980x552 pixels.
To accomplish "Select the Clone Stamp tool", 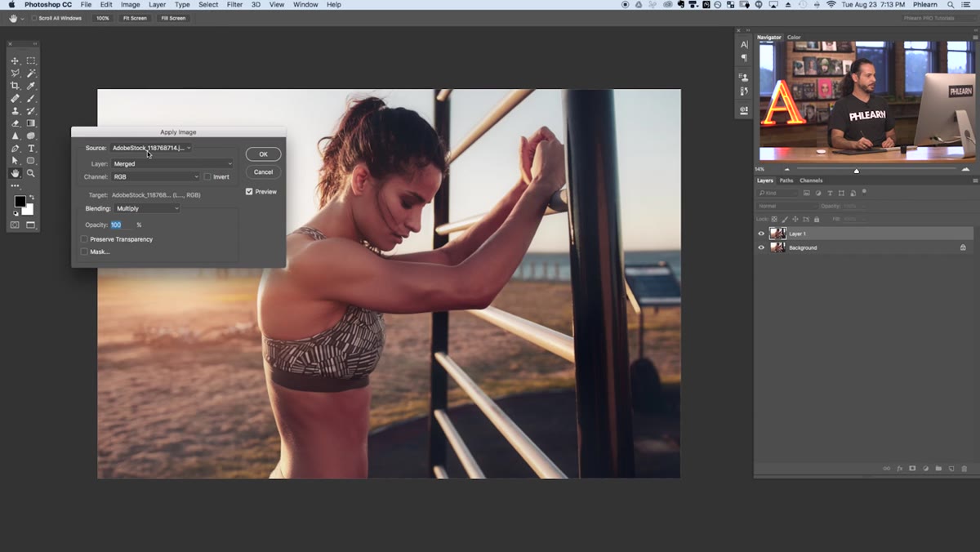I will 15,111.
